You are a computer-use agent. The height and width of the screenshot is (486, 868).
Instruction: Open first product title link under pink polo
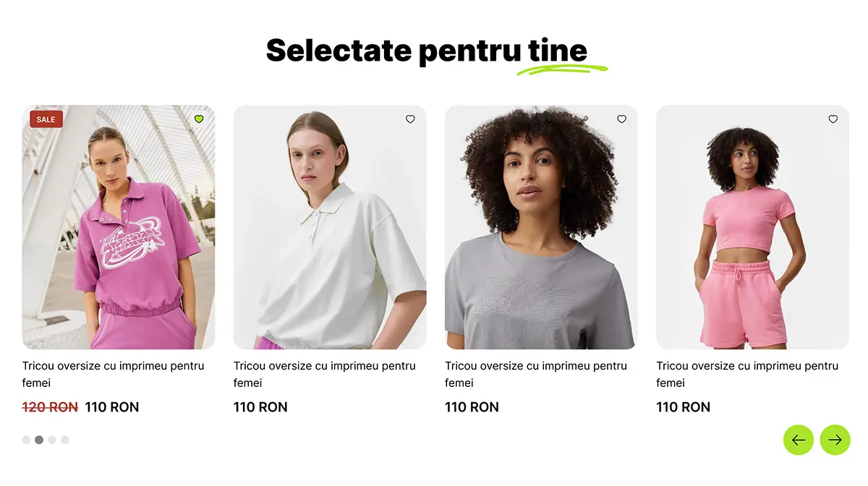[114, 375]
